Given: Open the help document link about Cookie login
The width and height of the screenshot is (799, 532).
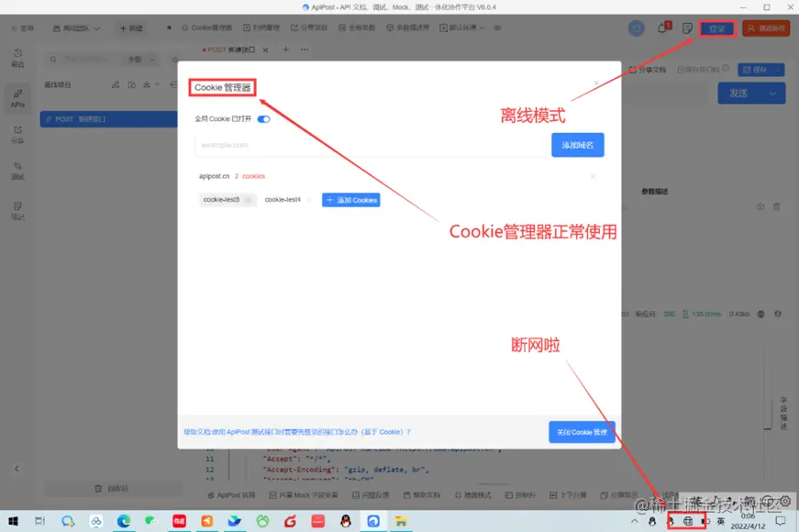Looking at the screenshot, I should coord(297,432).
